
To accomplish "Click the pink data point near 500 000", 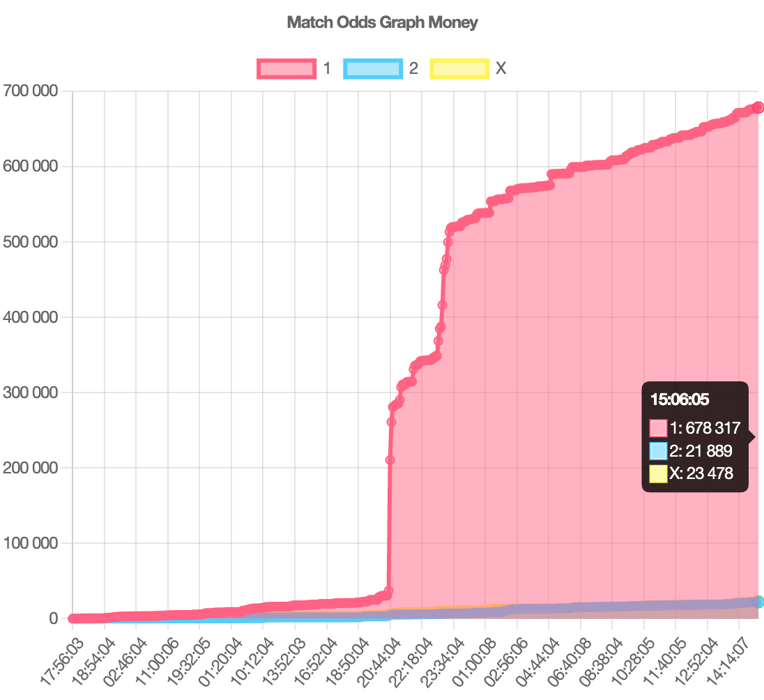I will (x=448, y=242).
